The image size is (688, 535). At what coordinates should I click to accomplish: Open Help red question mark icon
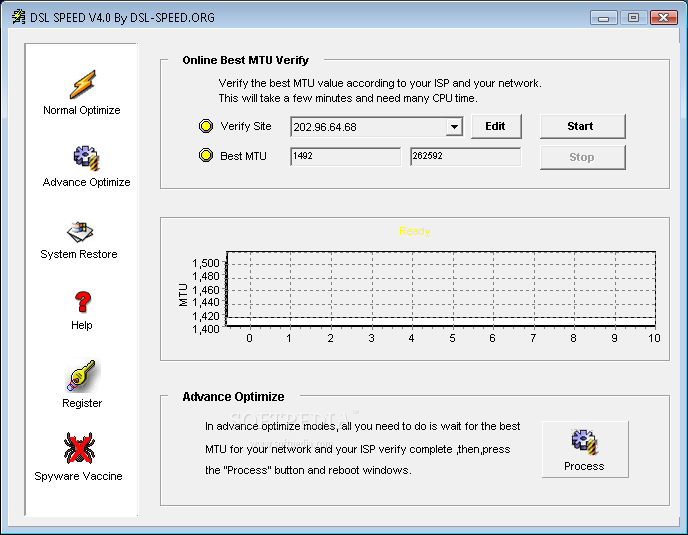click(x=82, y=302)
